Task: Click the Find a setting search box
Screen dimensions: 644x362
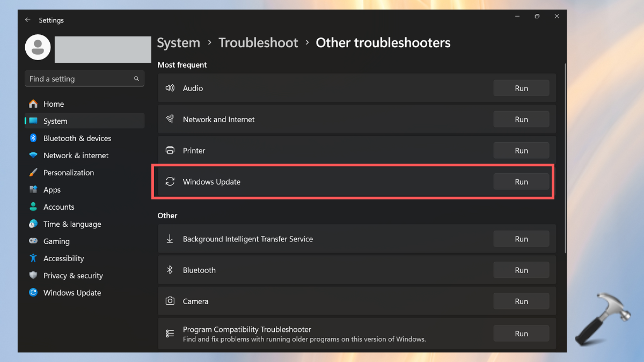Action: tap(84, 79)
